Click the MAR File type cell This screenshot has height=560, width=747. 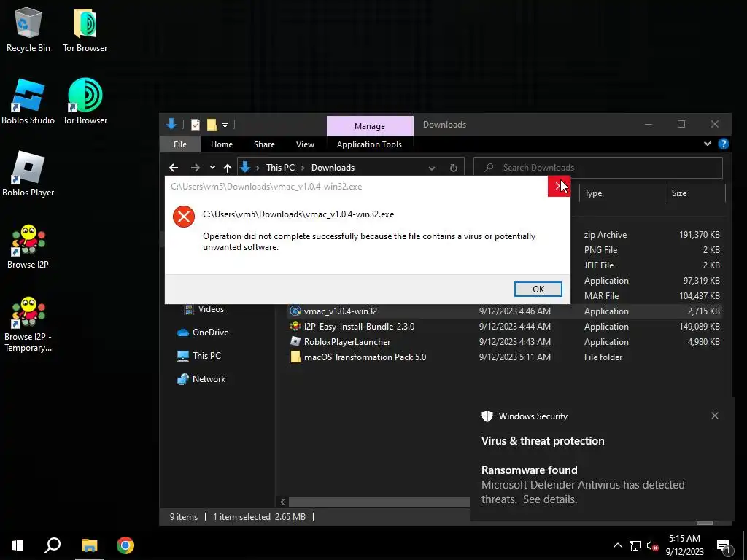pyautogui.click(x=601, y=296)
